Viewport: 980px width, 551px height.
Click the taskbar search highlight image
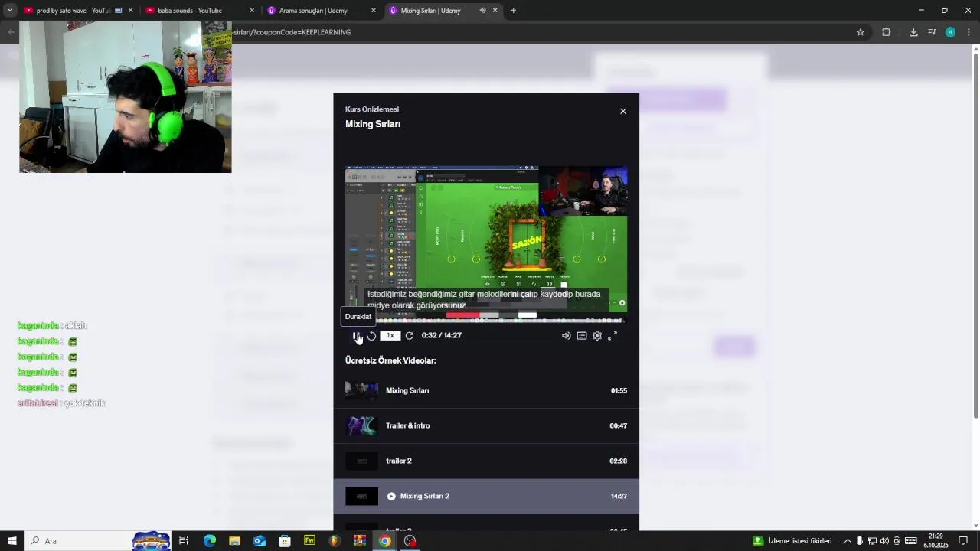[x=151, y=541]
